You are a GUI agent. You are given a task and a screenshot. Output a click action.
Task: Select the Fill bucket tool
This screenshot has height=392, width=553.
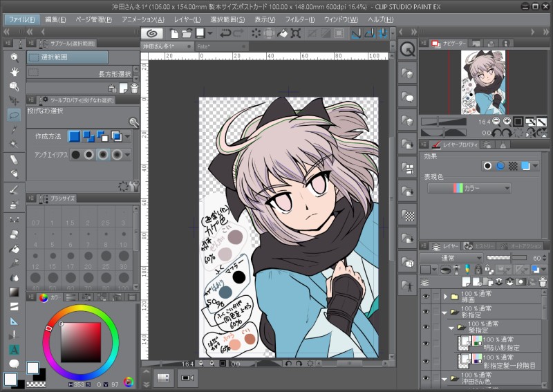[x=14, y=249]
